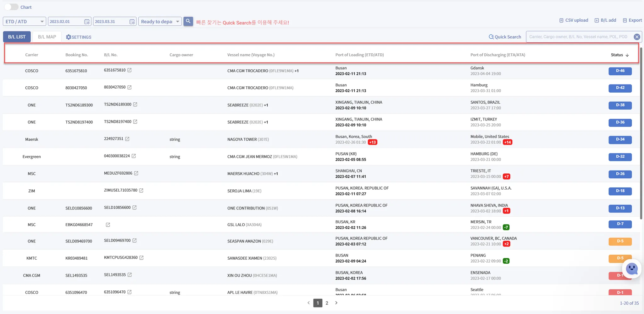The width and height of the screenshot is (644, 314).
Task: Go to previous page arrow
Action: point(308,303)
